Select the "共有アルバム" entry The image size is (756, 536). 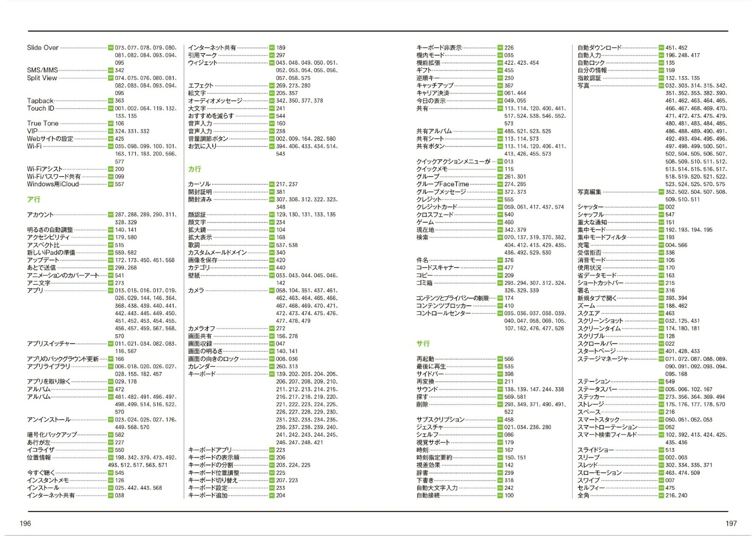(x=434, y=131)
